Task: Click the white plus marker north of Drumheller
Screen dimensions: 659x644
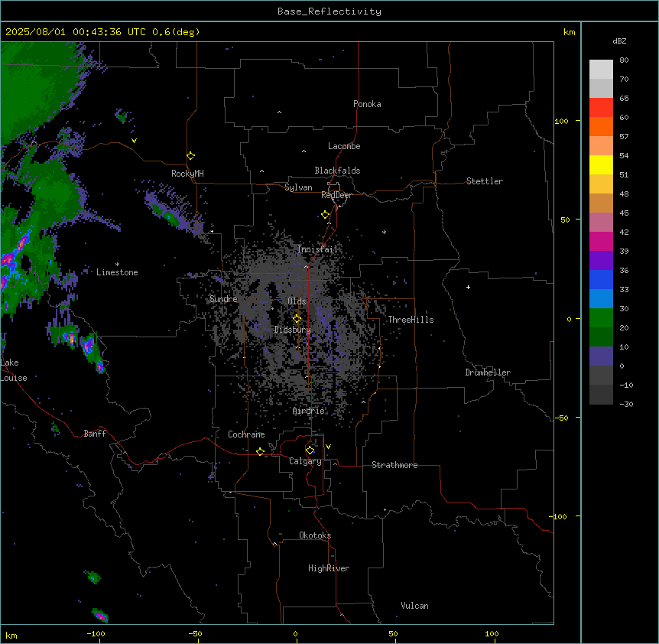Action: (x=468, y=287)
